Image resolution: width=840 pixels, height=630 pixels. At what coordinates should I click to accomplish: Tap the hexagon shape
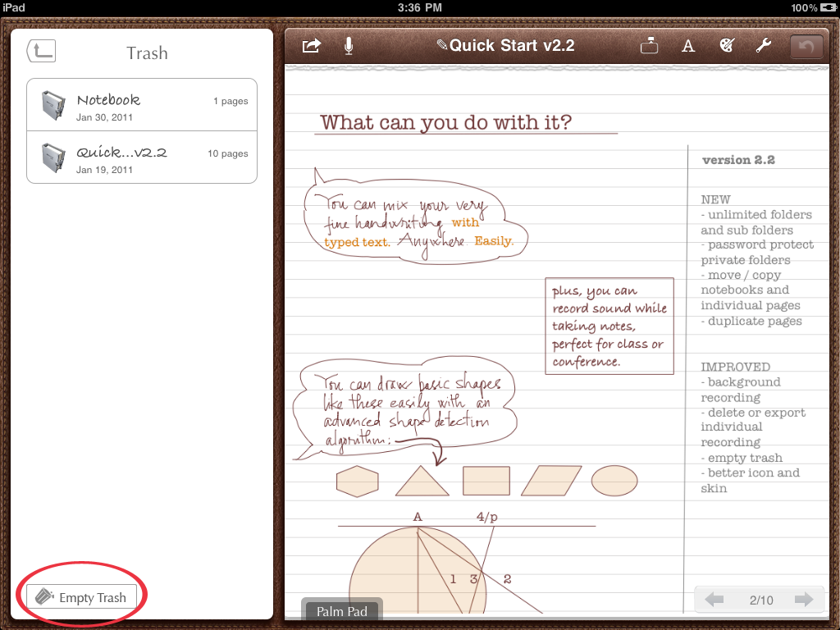coord(358,481)
